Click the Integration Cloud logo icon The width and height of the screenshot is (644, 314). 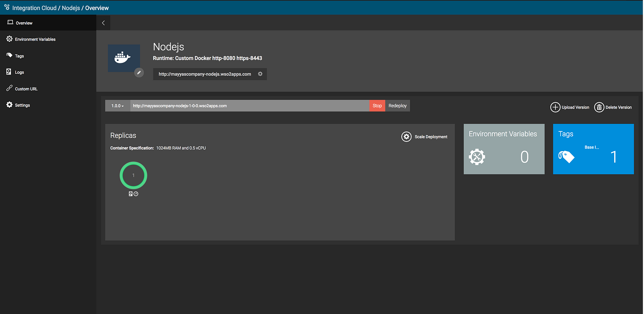pyautogui.click(x=7, y=7)
